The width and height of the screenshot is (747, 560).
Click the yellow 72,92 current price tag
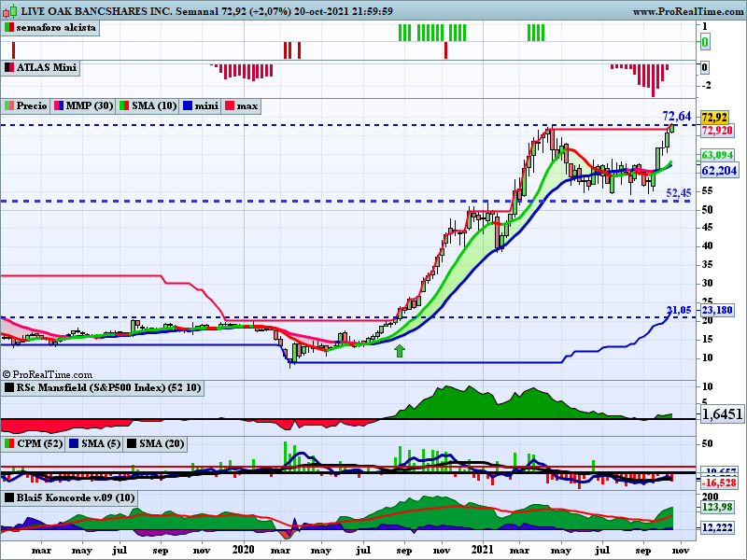point(714,118)
